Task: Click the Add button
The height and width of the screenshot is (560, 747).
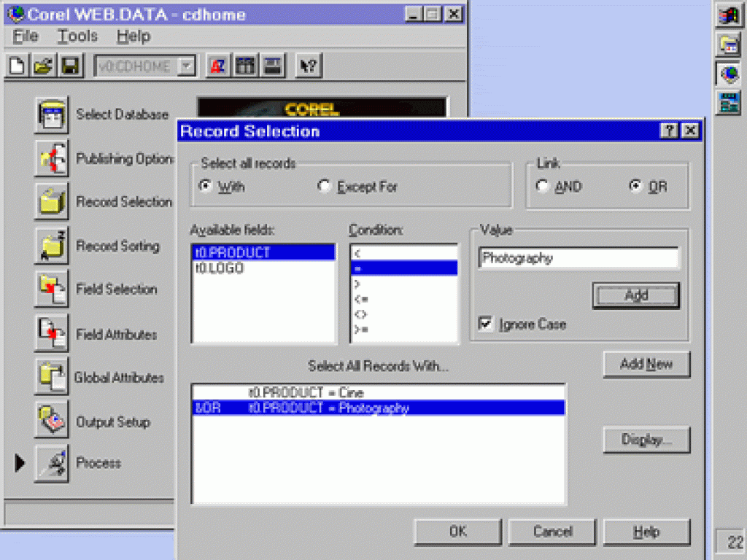Action: (x=636, y=295)
